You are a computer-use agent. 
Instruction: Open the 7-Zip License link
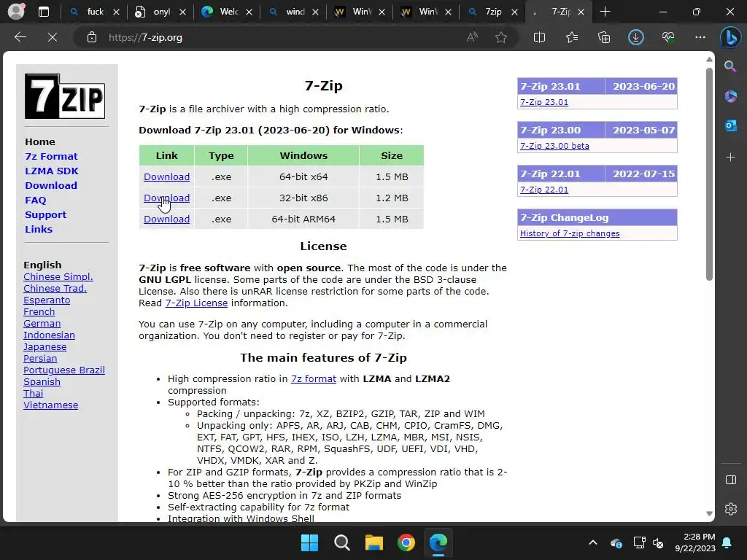tap(196, 303)
